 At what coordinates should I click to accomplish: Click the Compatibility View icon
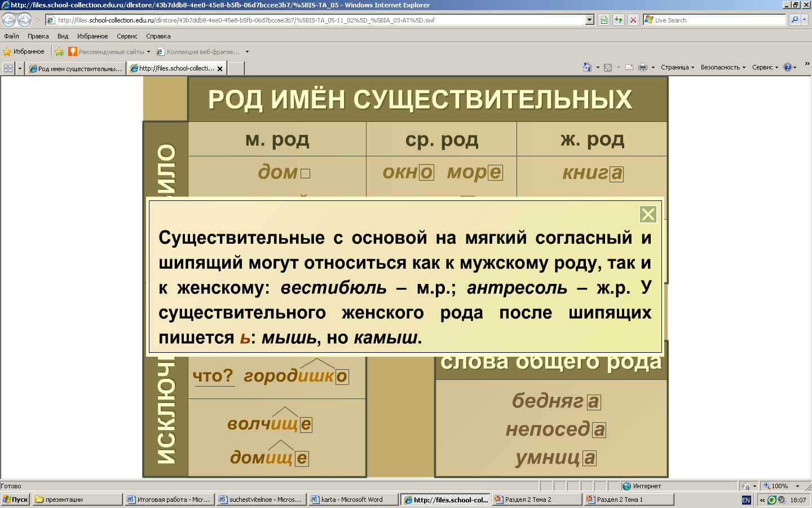pyautogui.click(x=604, y=20)
